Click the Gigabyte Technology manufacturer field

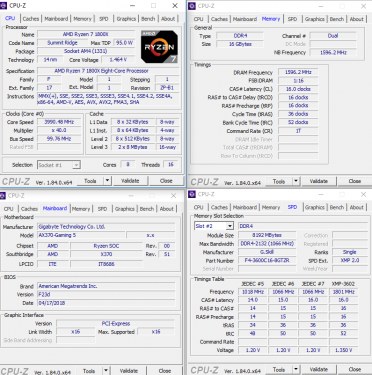pos(106,227)
